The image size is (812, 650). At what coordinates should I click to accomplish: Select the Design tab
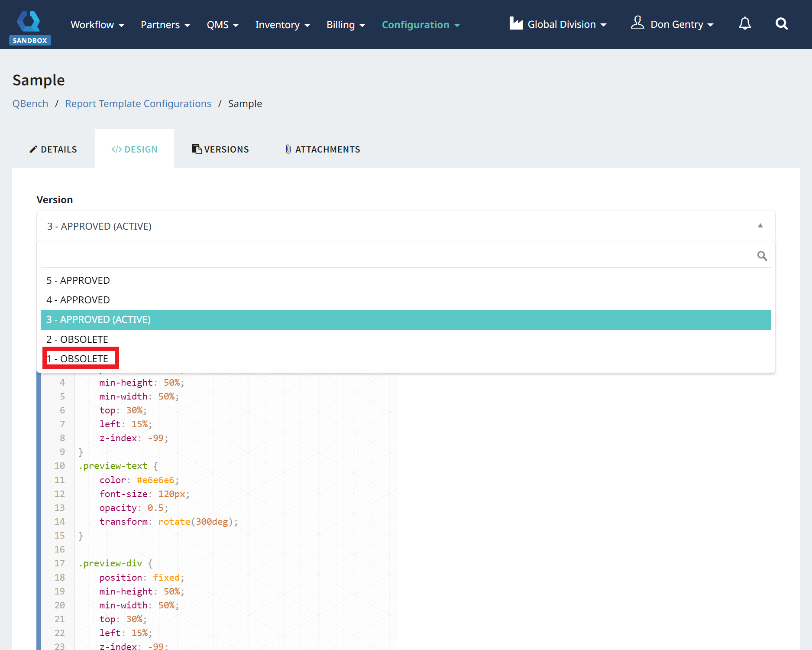pos(135,149)
